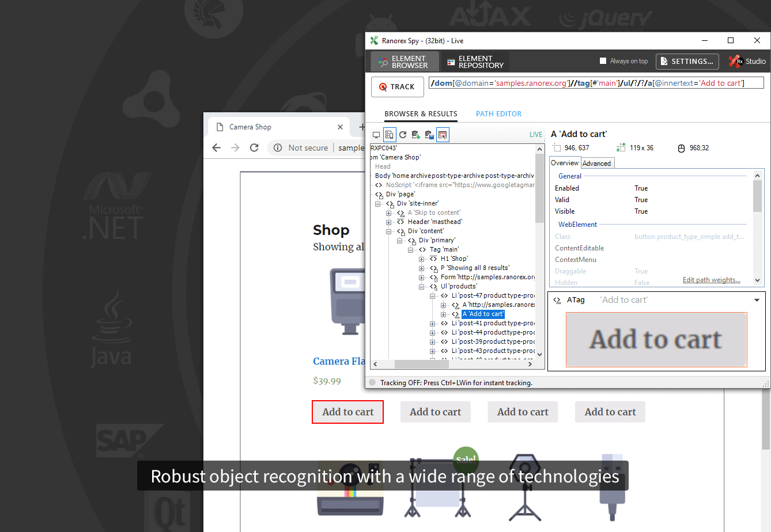The width and height of the screenshot is (771, 532).
Task: Open the Advanced properties tab
Action: 596,164
